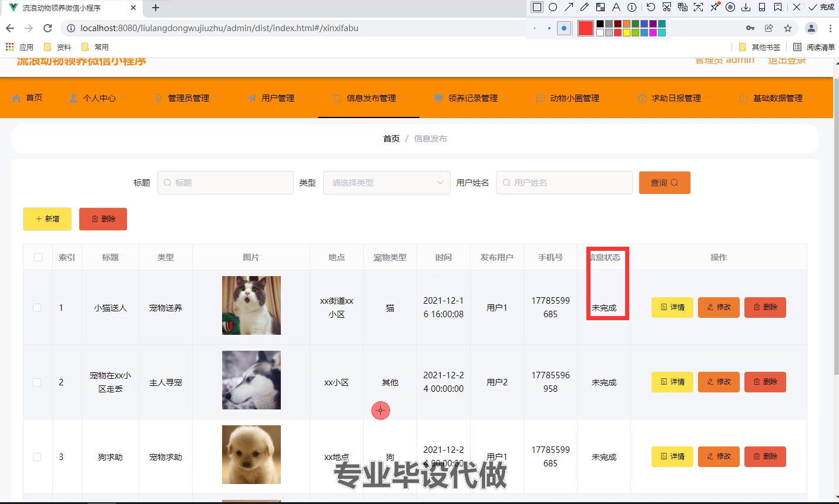This screenshot has width=839, height=504.
Task: Start screen recording from capture toolbar
Action: coord(730,7)
